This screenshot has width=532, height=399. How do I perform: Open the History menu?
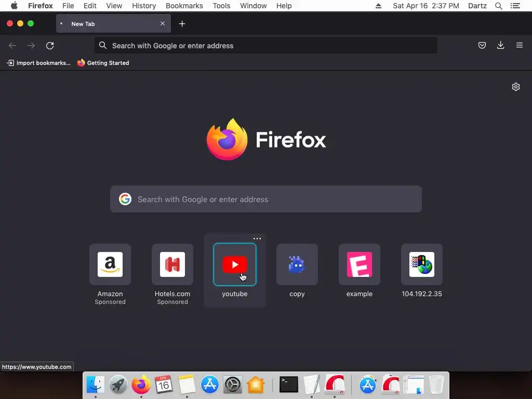(144, 6)
